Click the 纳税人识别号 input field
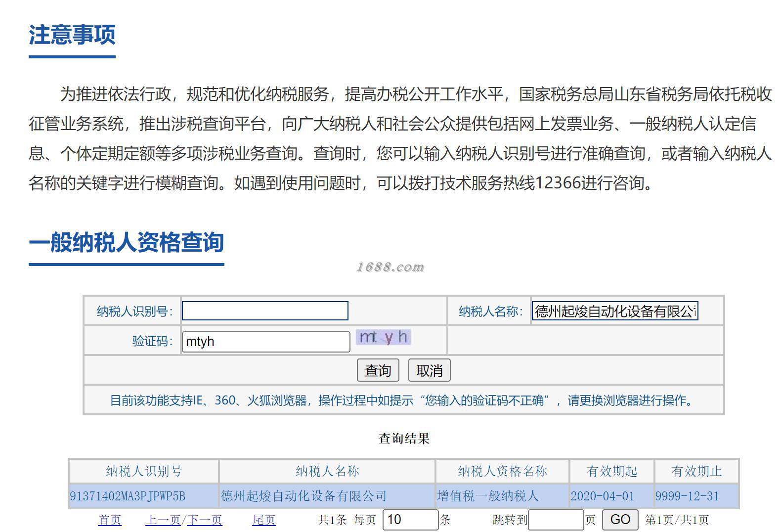 click(x=265, y=311)
